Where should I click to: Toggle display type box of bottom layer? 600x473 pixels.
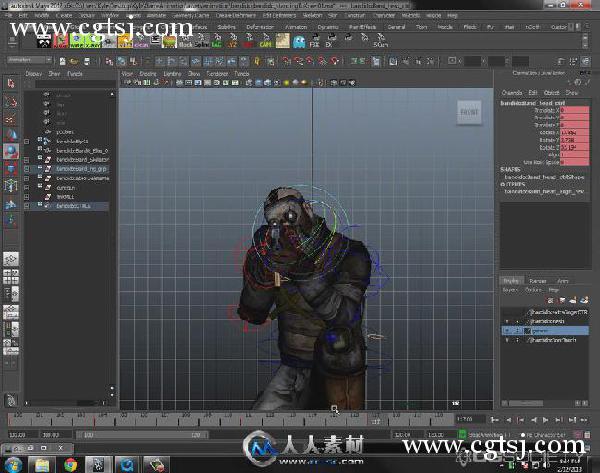coord(518,340)
